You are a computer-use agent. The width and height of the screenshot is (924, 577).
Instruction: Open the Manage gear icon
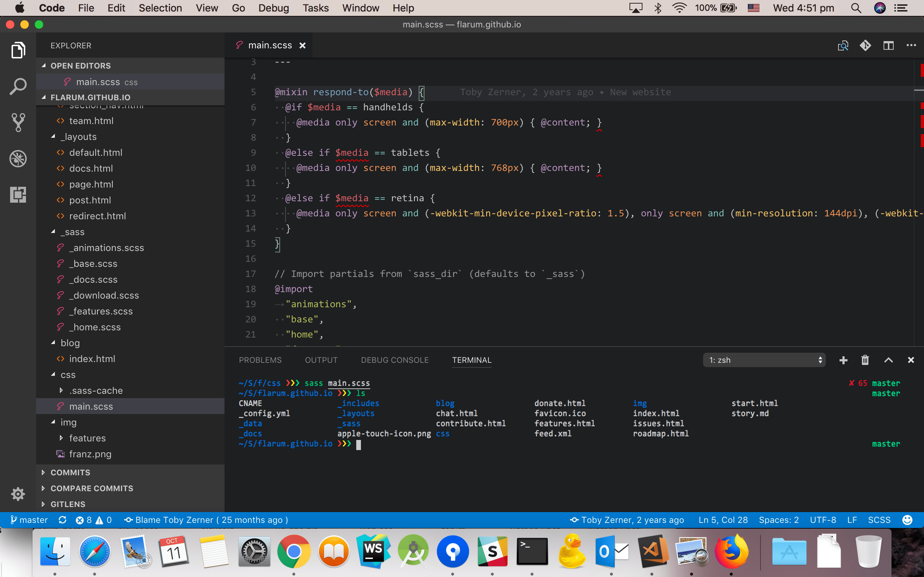pos(18,494)
